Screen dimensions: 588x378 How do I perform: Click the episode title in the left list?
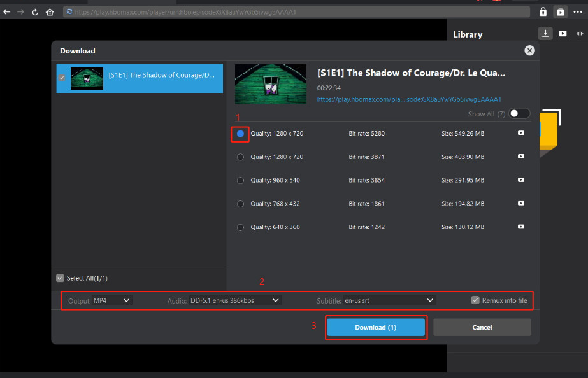click(162, 75)
